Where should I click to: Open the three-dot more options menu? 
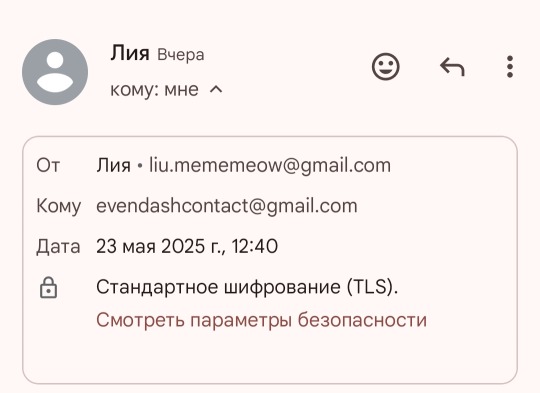tap(510, 66)
